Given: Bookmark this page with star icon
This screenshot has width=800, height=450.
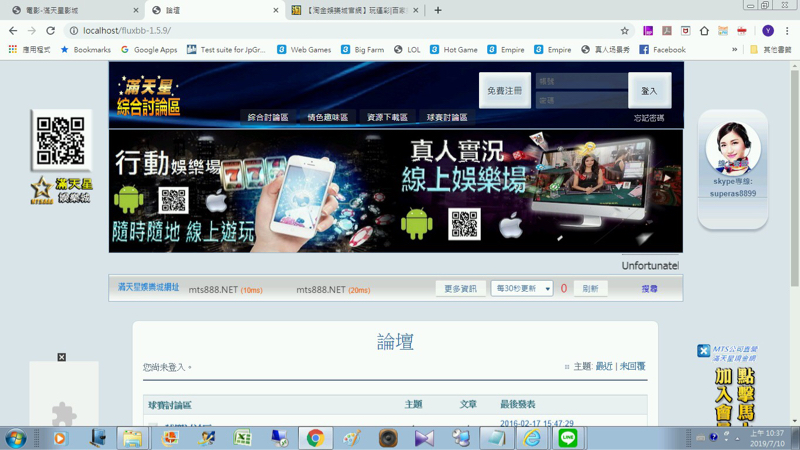Looking at the screenshot, I should point(624,31).
